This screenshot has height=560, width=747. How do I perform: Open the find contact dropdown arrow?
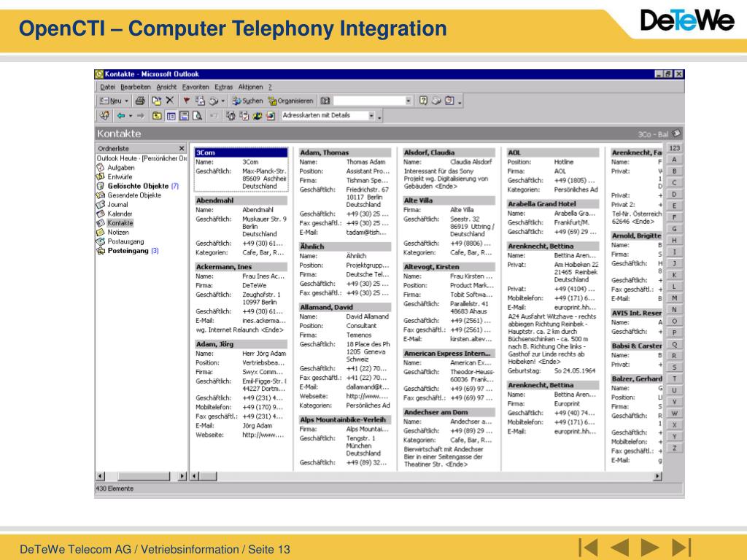pyautogui.click(x=409, y=101)
